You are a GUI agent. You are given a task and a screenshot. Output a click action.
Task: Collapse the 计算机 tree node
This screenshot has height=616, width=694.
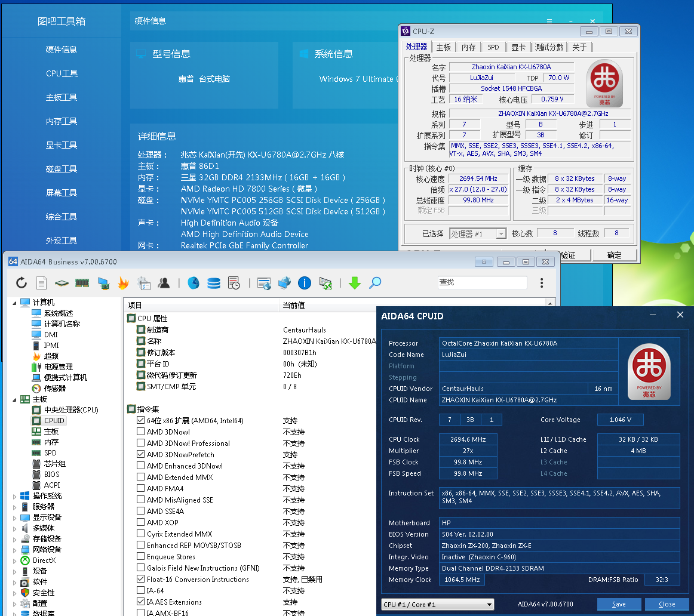click(x=14, y=303)
